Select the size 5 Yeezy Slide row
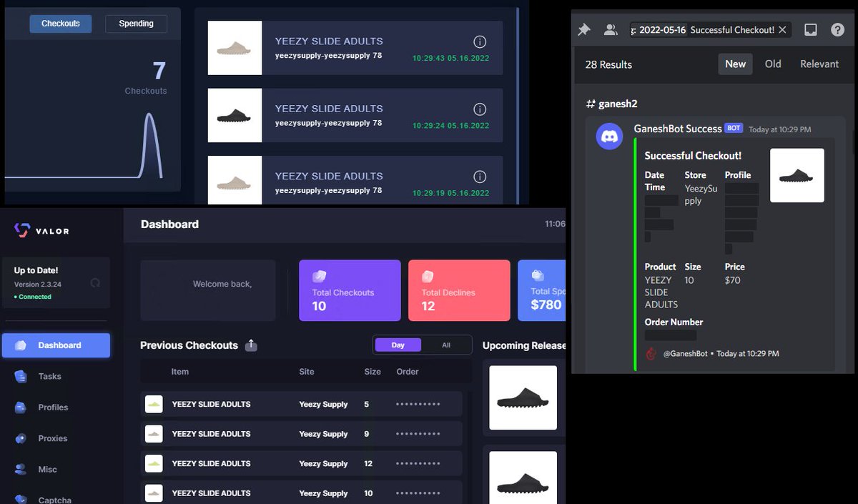Screen dimensions: 858x504 (x=301, y=404)
